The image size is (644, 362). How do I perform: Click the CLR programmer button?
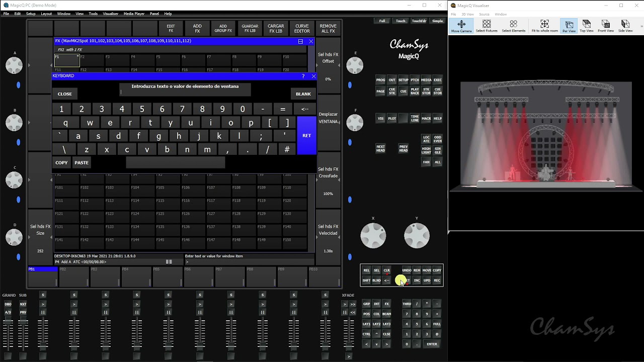coord(386,270)
